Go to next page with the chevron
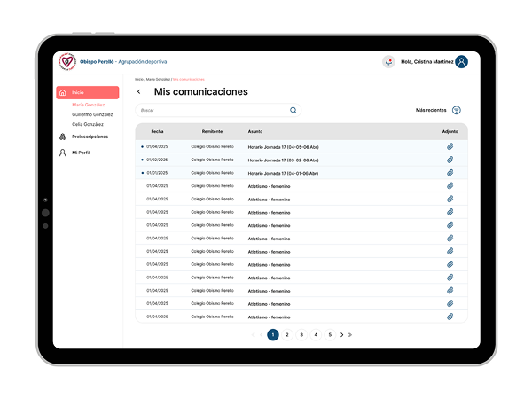The height and width of the screenshot is (399, 532). coord(341,335)
